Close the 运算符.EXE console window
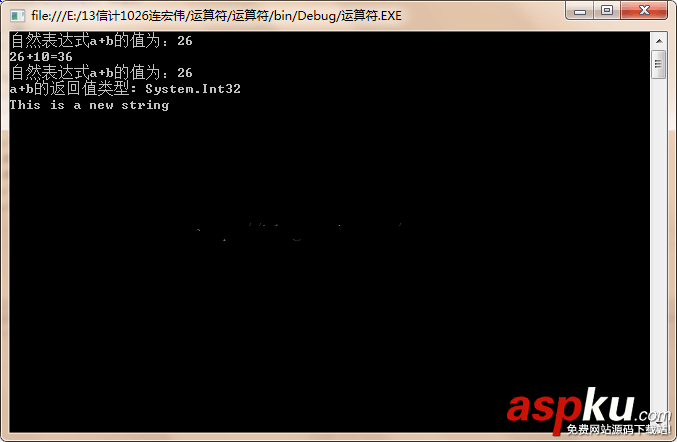The image size is (677, 442). (644, 10)
